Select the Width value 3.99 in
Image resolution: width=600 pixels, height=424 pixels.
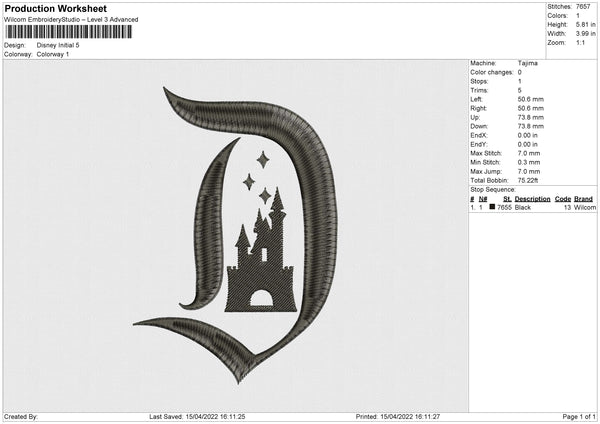pos(585,34)
